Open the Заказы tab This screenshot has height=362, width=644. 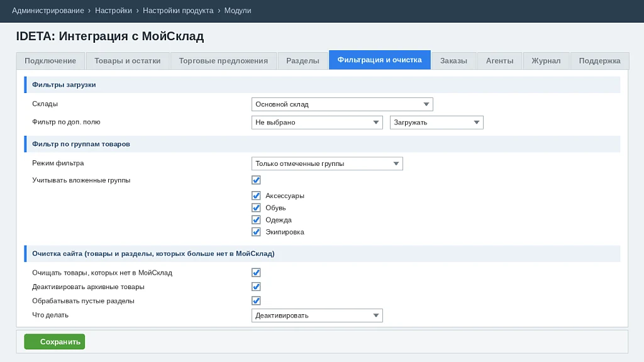click(454, 61)
